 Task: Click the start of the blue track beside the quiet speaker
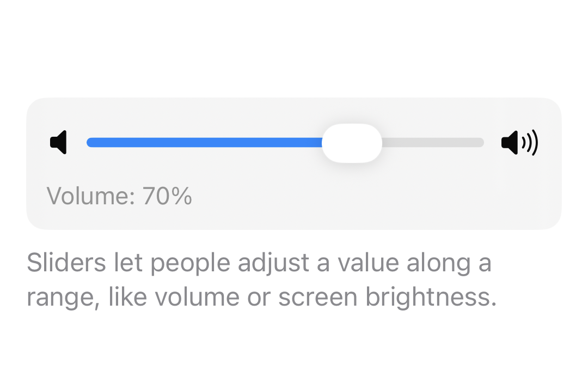point(91,142)
